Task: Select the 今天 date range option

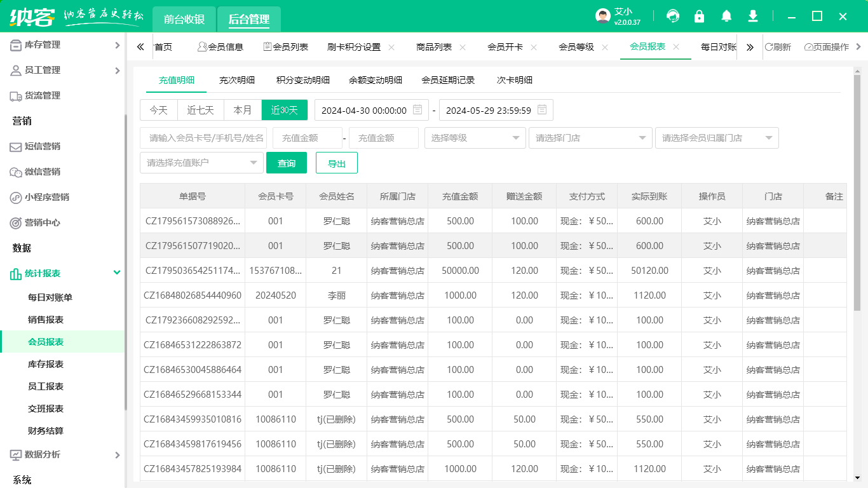Action: pos(159,110)
